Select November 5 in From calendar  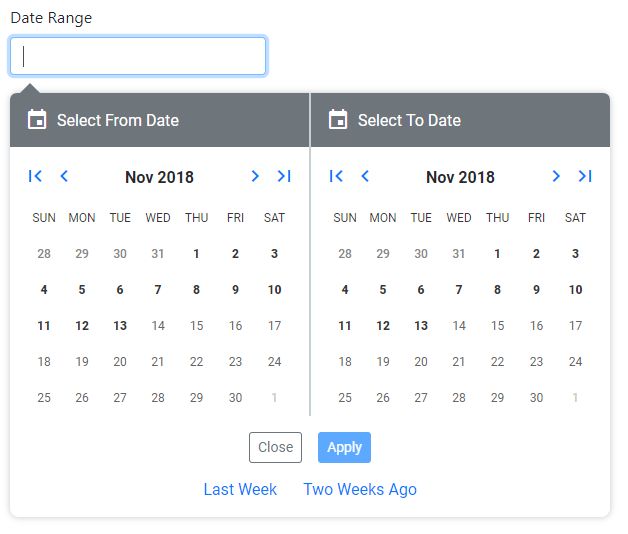pos(82,290)
